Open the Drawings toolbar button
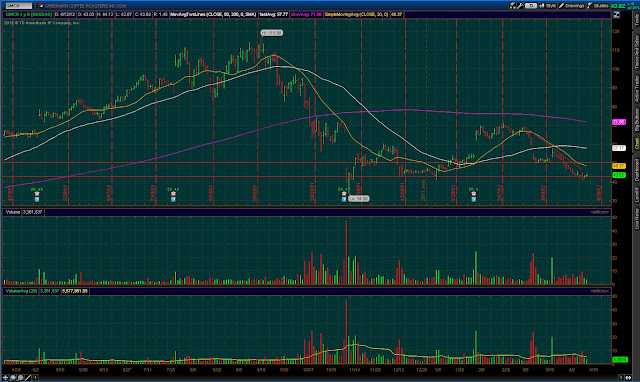 tap(571, 6)
